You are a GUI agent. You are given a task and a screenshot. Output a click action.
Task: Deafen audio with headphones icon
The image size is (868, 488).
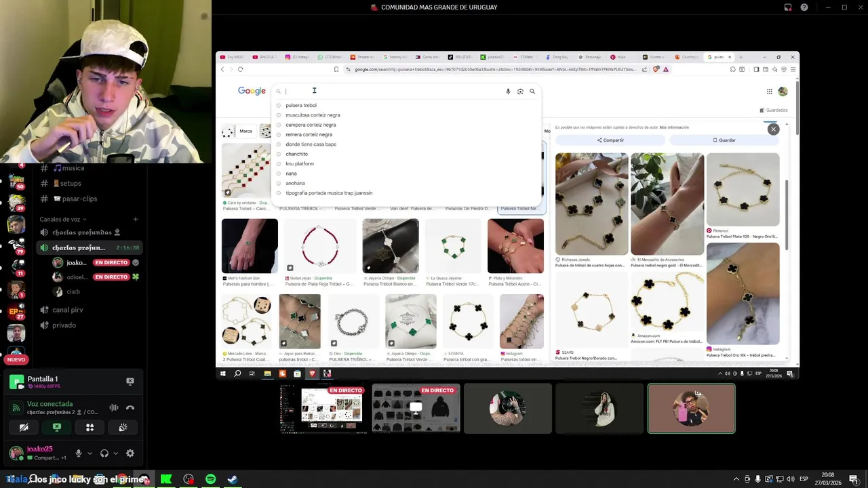pyautogui.click(x=104, y=453)
